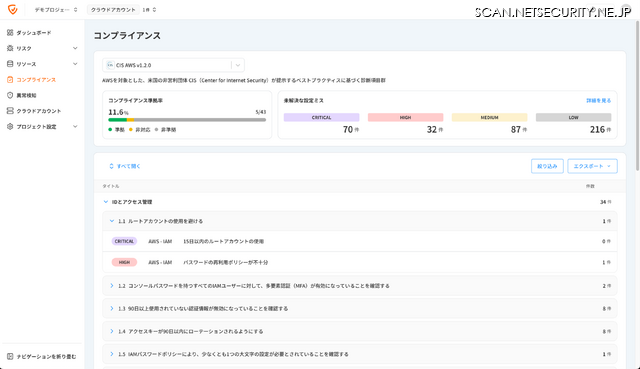Screen dimensions: 640x369
Task: Open the view details (詳細を見る) link
Action: (599, 100)
